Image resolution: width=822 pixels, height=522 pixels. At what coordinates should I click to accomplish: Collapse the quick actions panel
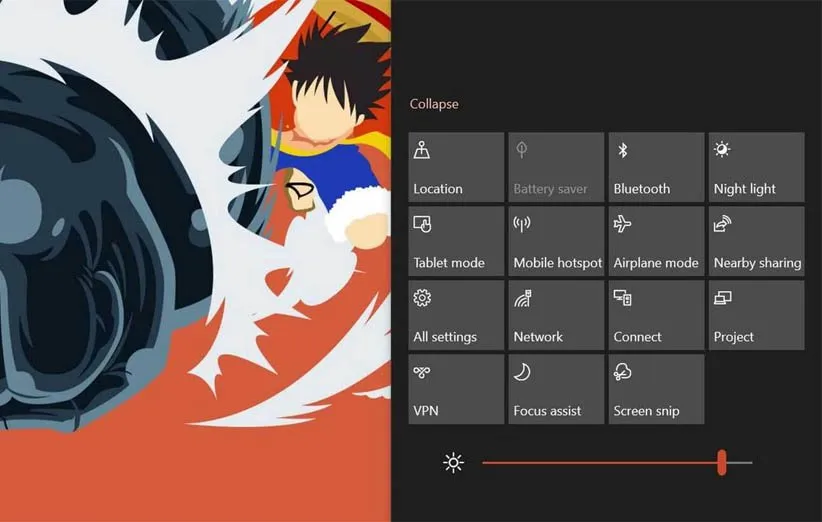click(434, 104)
